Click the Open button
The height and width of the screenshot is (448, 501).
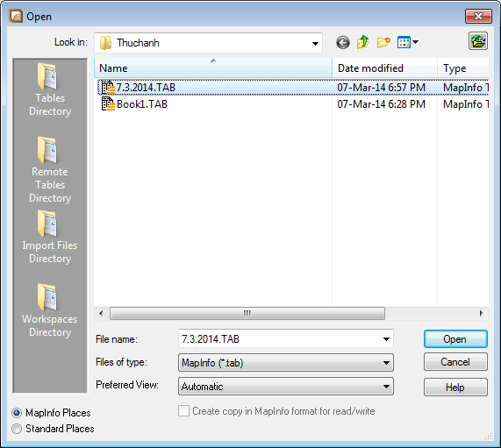click(x=455, y=339)
